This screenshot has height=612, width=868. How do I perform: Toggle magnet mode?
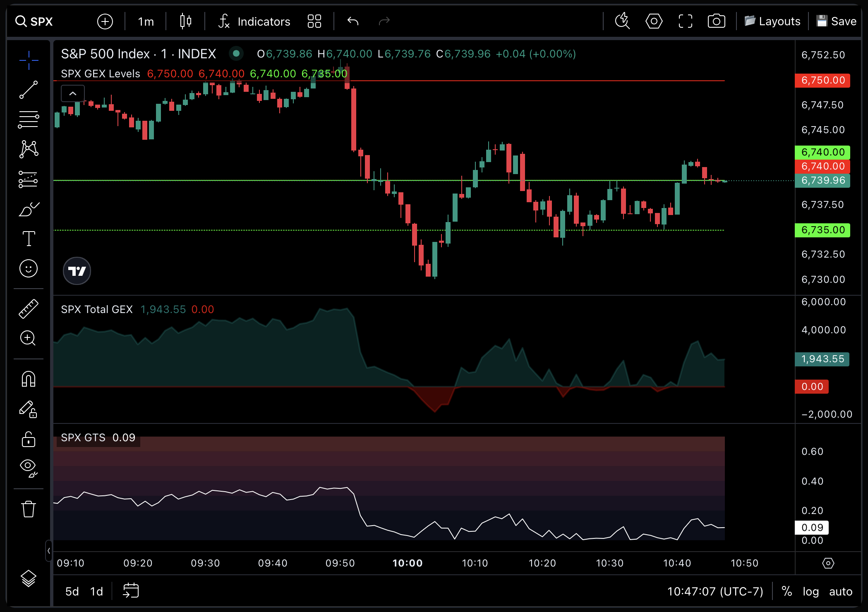pyautogui.click(x=29, y=379)
